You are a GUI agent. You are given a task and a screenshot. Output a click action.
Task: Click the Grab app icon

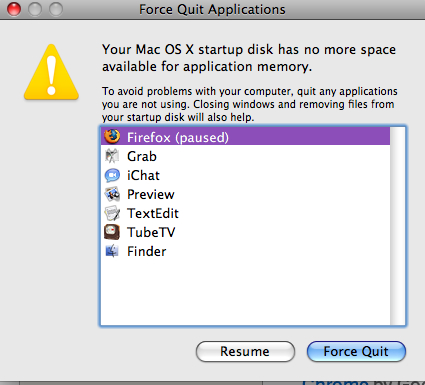[x=112, y=156]
